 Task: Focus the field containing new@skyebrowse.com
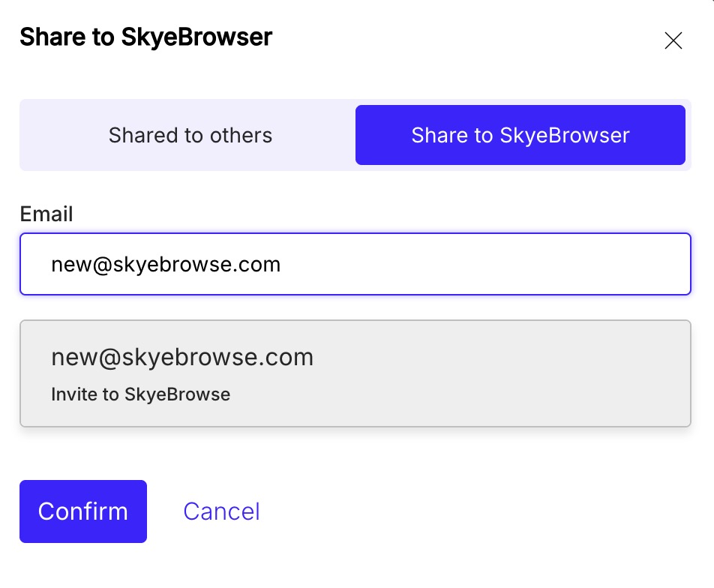pyautogui.click(x=355, y=264)
